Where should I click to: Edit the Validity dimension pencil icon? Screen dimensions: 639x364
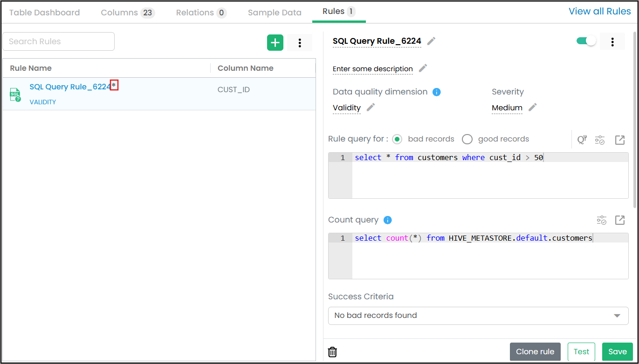pyautogui.click(x=371, y=108)
